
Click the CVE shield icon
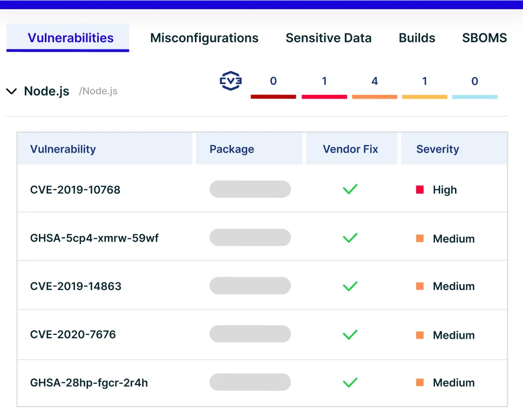pos(230,80)
